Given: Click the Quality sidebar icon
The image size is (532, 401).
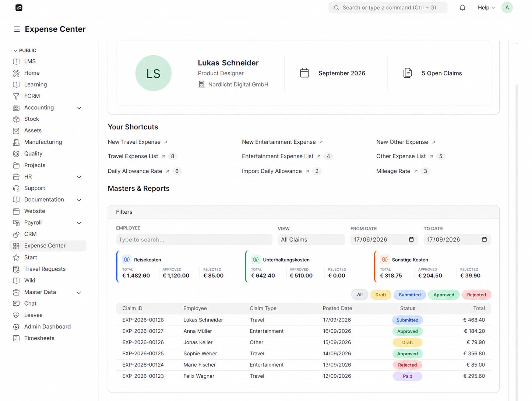Looking at the screenshot, I should [x=16, y=154].
